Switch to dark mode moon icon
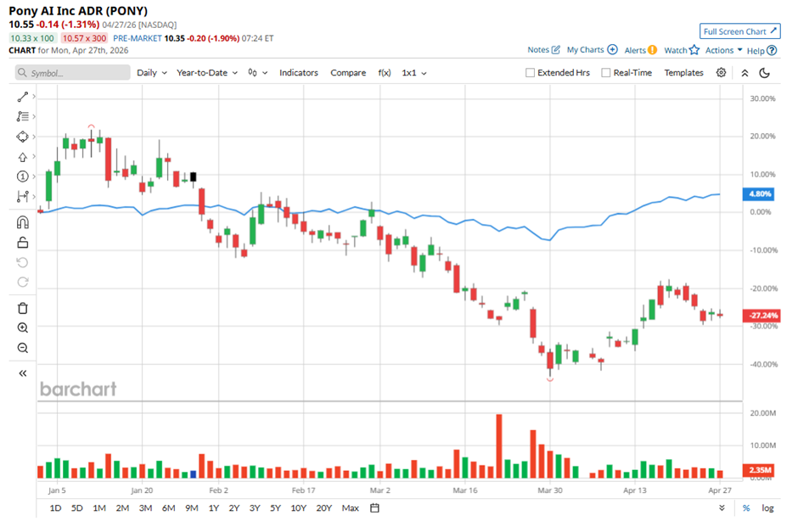This screenshot has height=532, width=798. (x=764, y=73)
